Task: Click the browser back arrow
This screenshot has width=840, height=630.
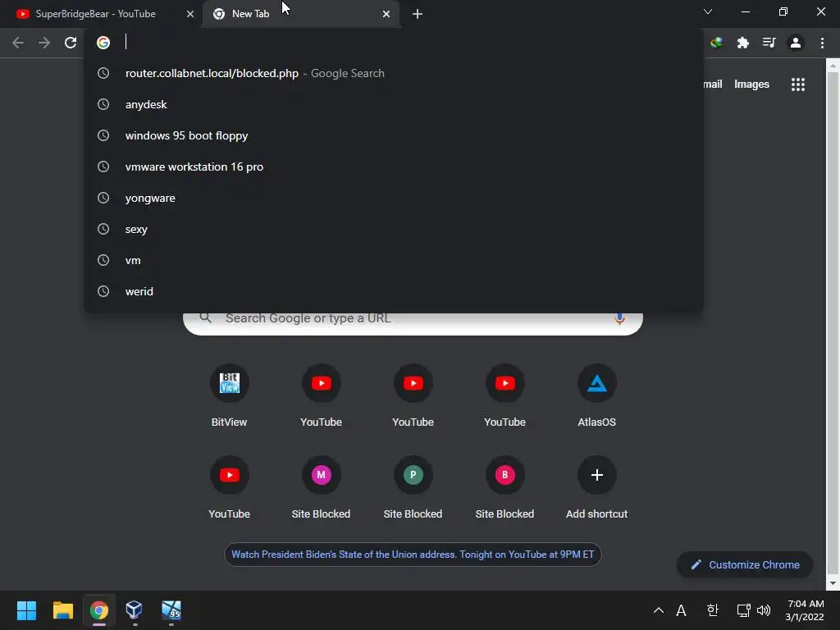Action: tap(18, 43)
